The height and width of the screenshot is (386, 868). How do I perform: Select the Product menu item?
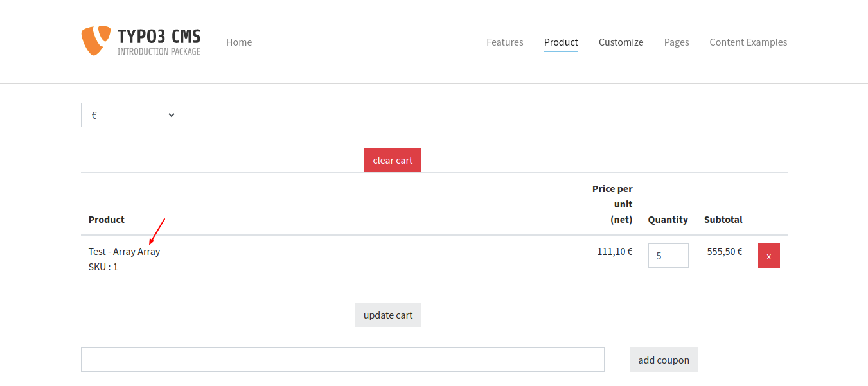point(561,42)
